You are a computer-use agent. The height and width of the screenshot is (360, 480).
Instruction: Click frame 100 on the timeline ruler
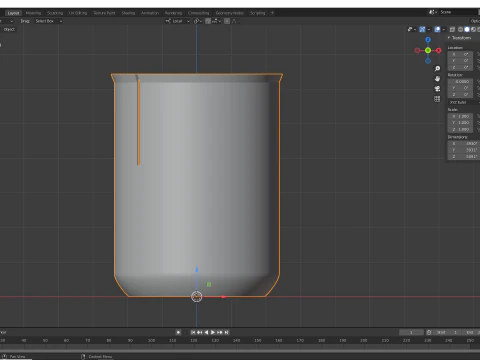tap(151, 340)
